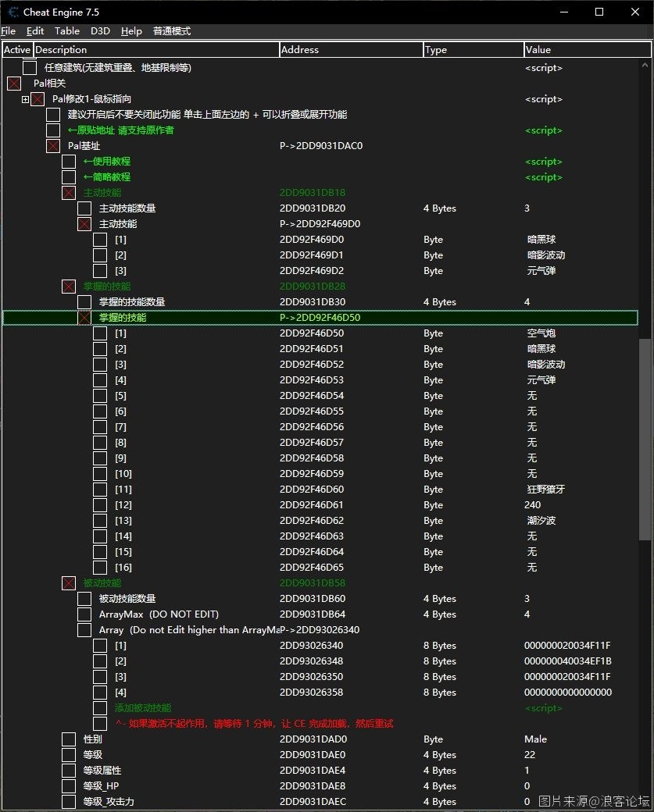
Task: Freeze the 等级 value checkbox
Action: pos(69,754)
